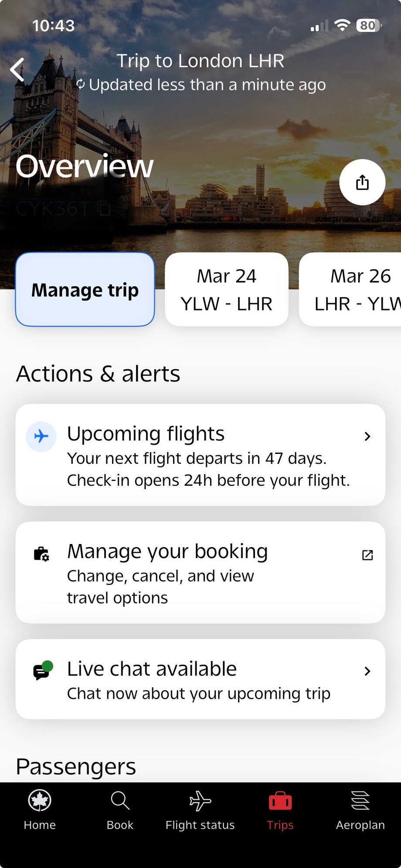This screenshot has width=401, height=868.
Task: Tap the Passengers section heading
Action: [x=76, y=766]
